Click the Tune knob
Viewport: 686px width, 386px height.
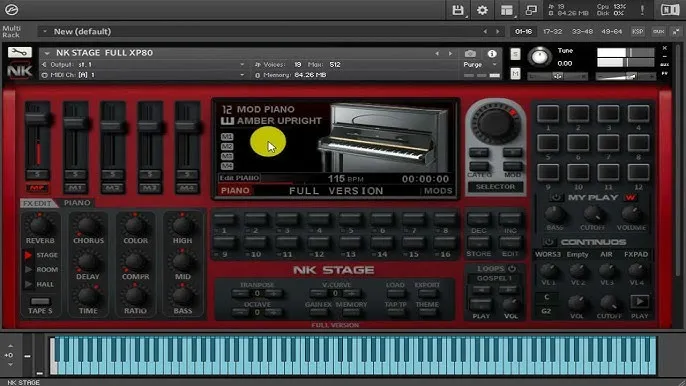(x=539, y=57)
